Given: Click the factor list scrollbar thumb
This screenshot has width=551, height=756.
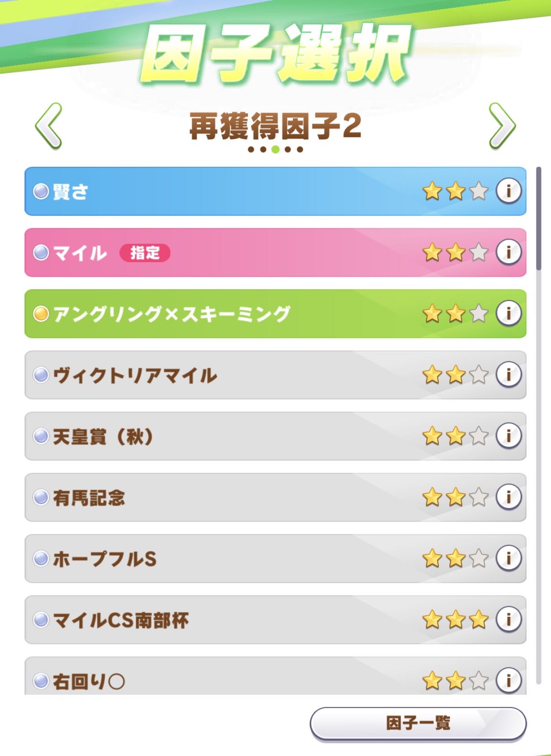Looking at the screenshot, I should pyautogui.click(x=539, y=218).
